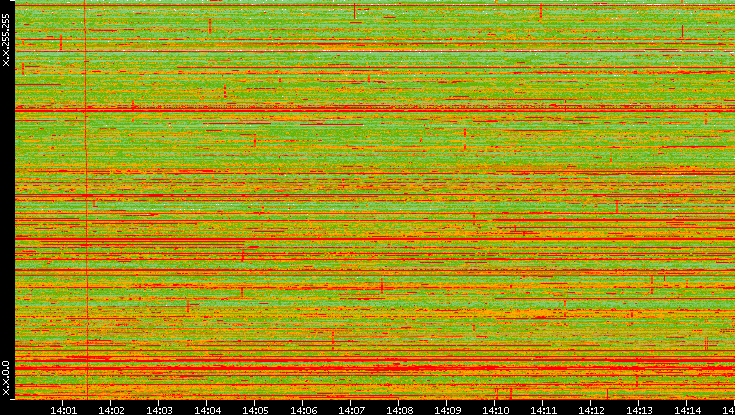Click the thin vertical red line after 14:01

86,200
